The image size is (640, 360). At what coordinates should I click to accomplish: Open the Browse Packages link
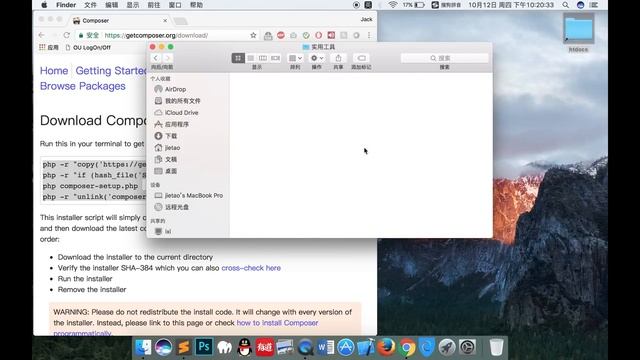tap(82, 86)
